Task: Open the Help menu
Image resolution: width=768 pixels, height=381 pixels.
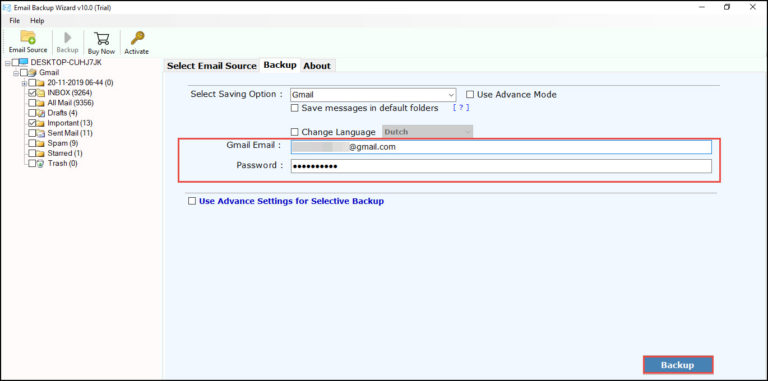Action: [37, 21]
